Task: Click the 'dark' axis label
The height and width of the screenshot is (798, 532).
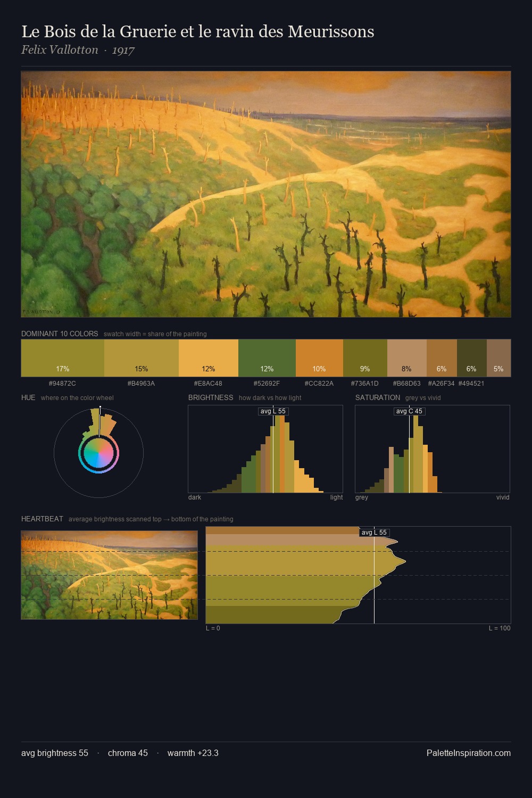Action: pos(195,497)
